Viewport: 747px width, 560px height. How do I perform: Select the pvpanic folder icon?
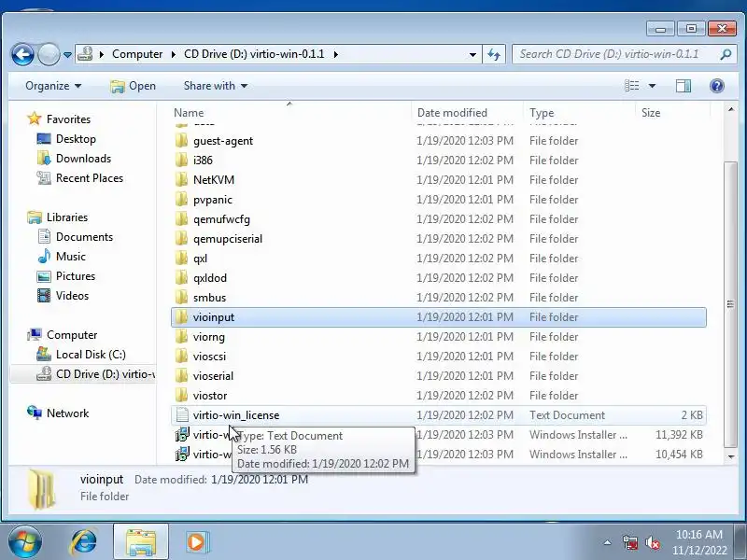pyautogui.click(x=181, y=199)
